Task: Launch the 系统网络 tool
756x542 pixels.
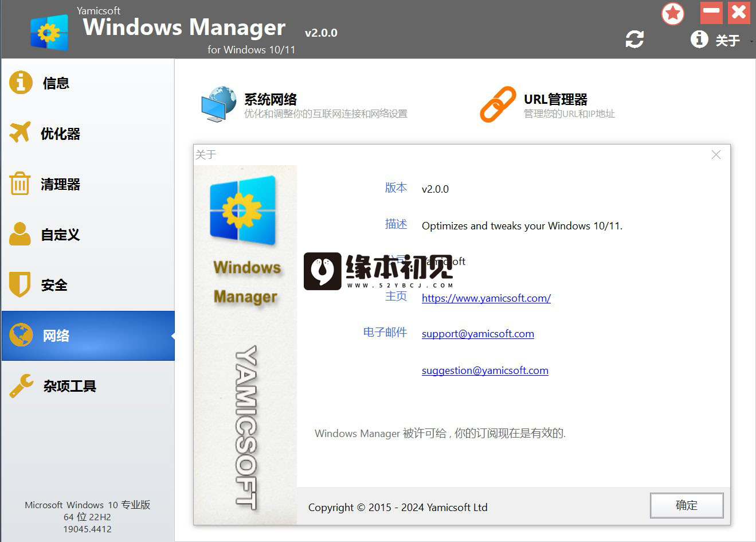Action: (304, 104)
